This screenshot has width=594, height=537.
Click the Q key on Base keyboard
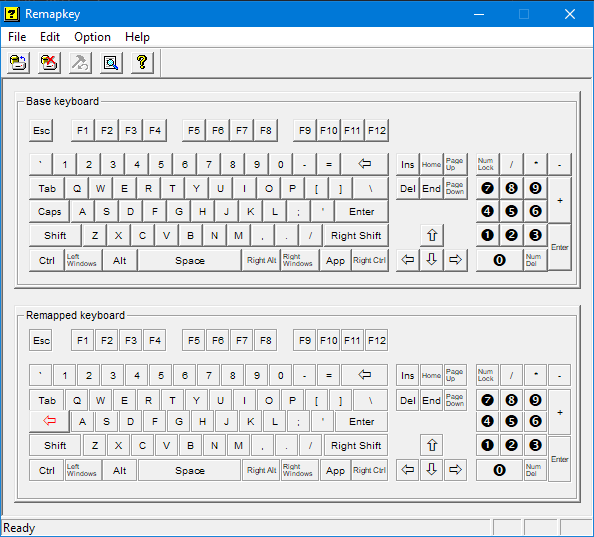[x=77, y=188]
